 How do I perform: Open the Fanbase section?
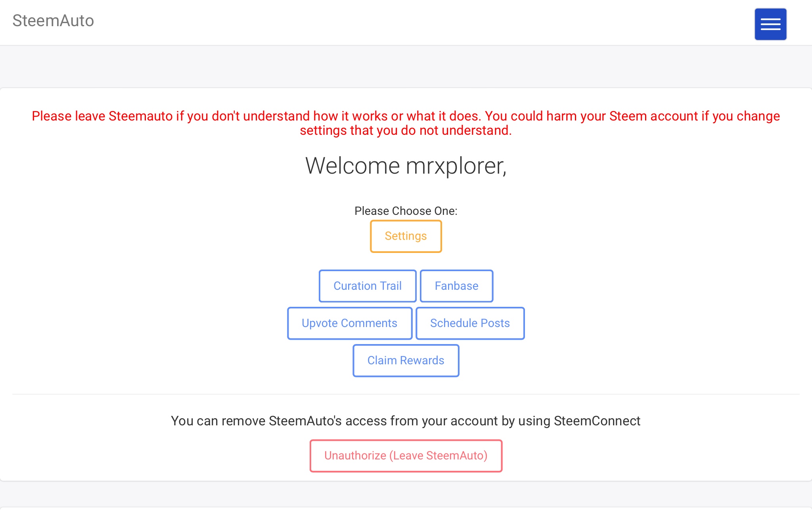point(456,286)
